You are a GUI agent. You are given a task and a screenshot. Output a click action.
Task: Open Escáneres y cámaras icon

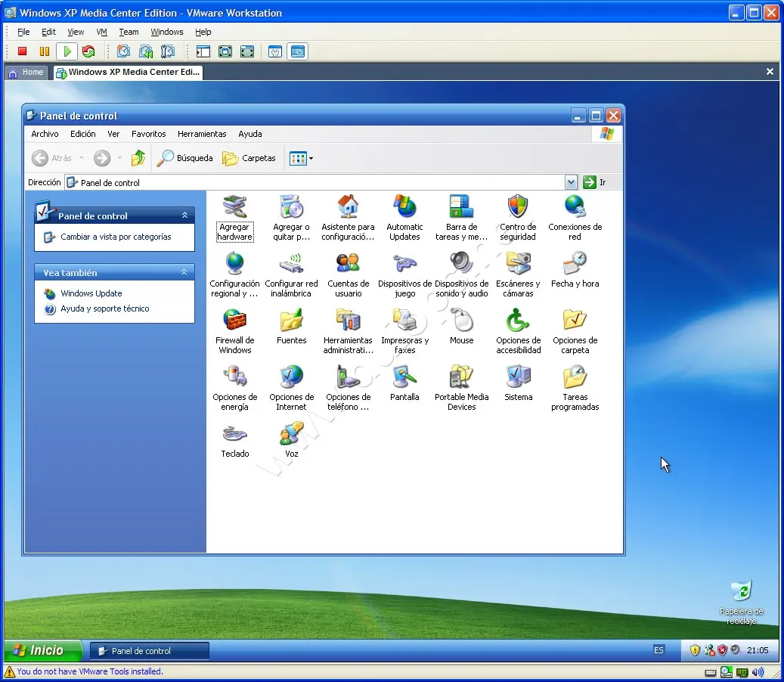point(518,263)
